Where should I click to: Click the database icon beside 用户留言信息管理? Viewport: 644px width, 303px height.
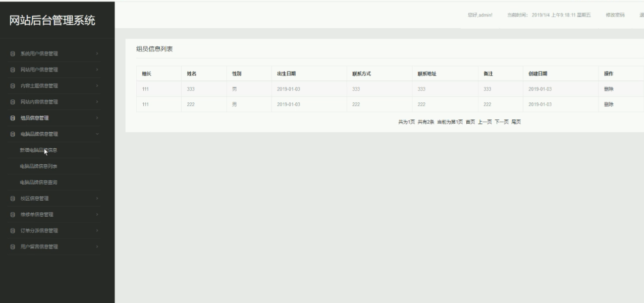click(x=13, y=247)
